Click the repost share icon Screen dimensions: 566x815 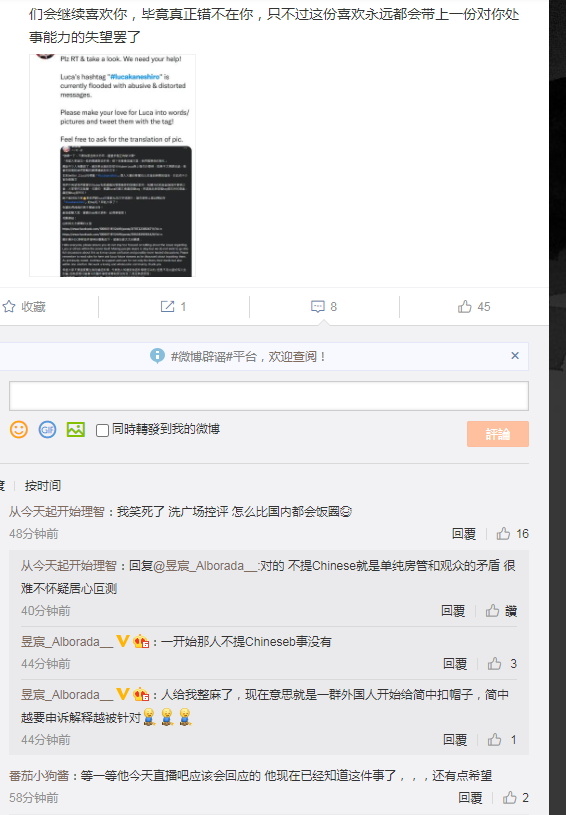(x=167, y=307)
